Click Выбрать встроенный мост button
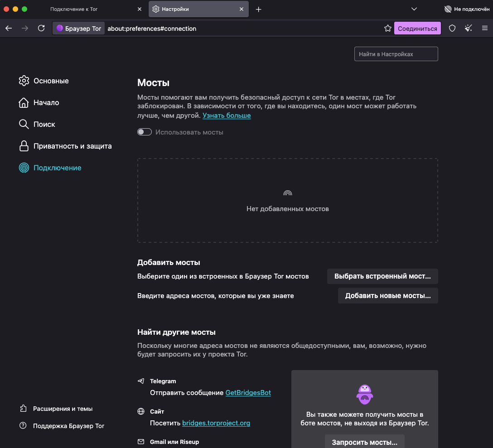This screenshot has height=448, width=493. [x=382, y=276]
